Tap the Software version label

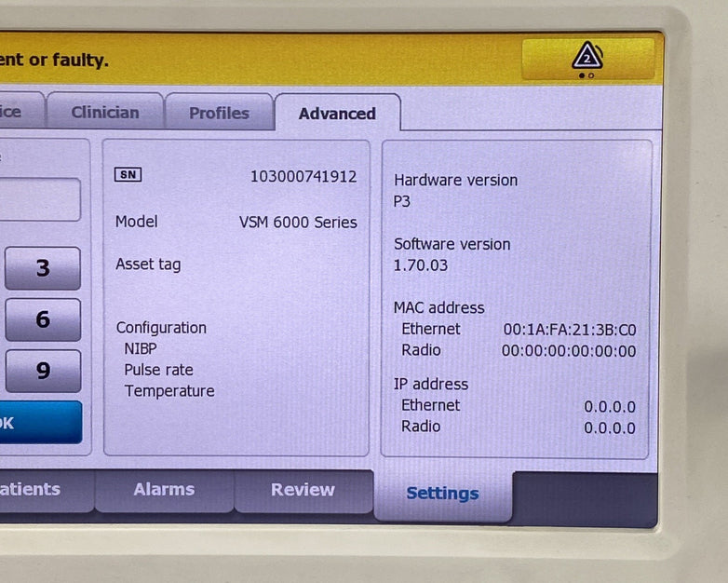click(452, 244)
